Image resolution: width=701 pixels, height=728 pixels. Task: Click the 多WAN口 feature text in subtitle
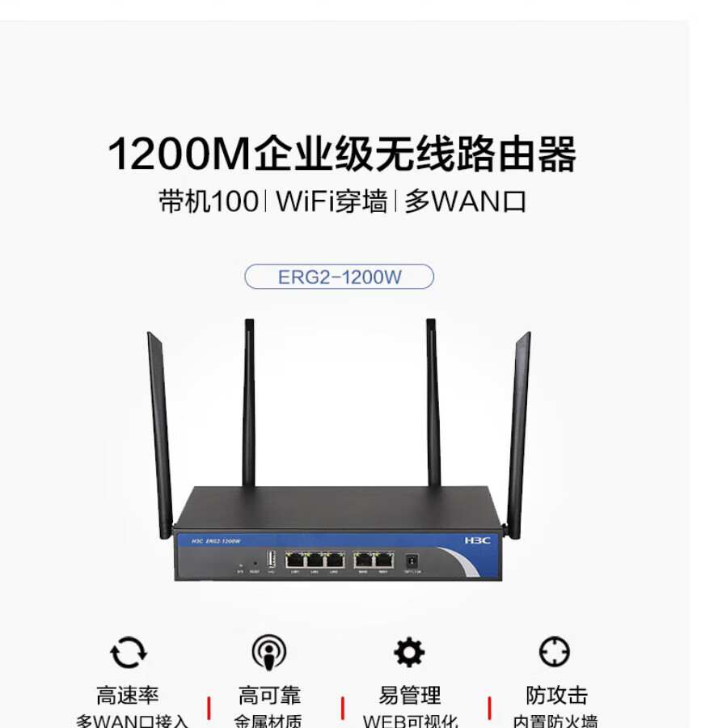coord(466,201)
